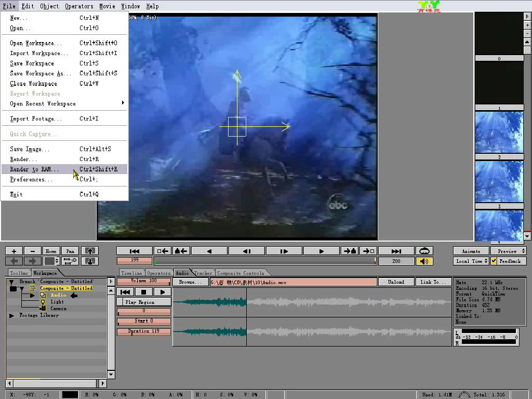Click the up-arrow viewport layout icon
The width and height of the screenshot is (532, 399).
(x=90, y=251)
